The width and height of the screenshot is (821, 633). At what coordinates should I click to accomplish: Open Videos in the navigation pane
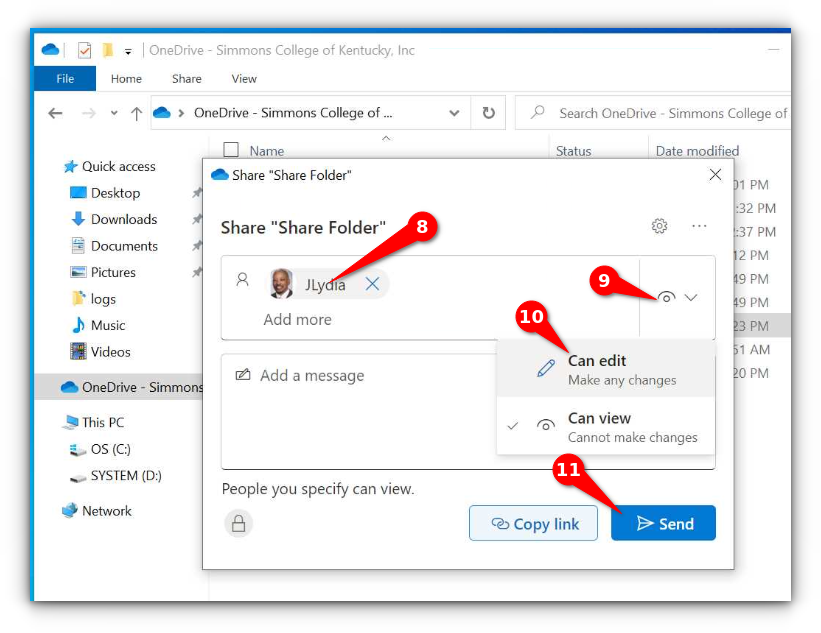click(101, 352)
